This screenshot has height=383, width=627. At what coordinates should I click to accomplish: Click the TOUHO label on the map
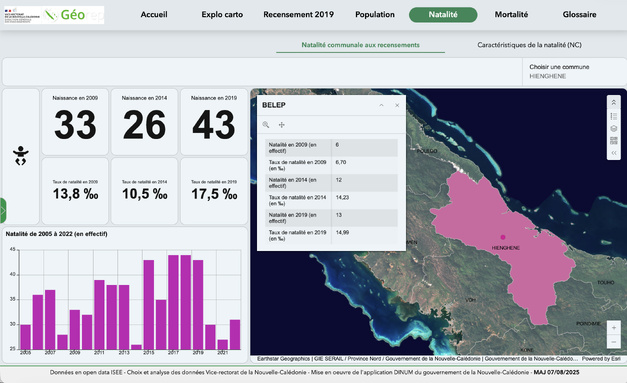[605, 282]
